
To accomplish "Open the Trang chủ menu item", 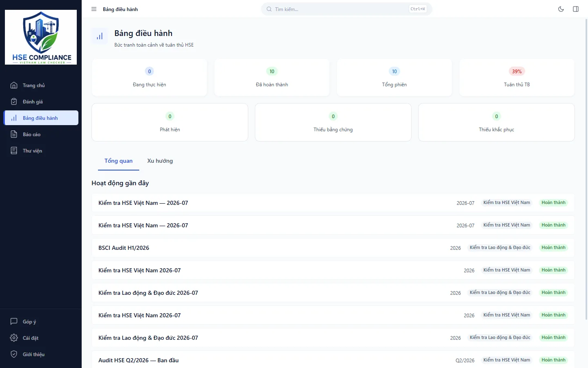I will click(41, 85).
